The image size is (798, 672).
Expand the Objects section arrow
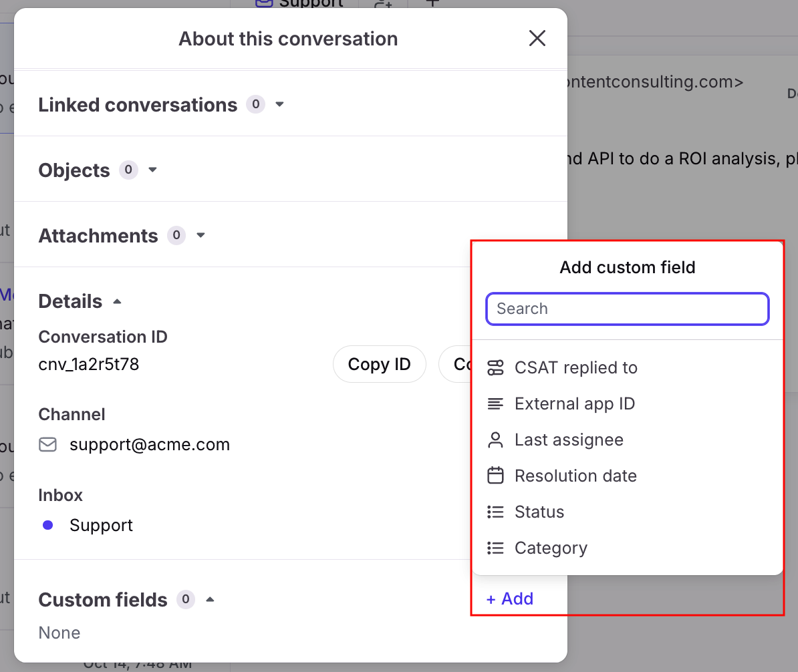coord(152,170)
